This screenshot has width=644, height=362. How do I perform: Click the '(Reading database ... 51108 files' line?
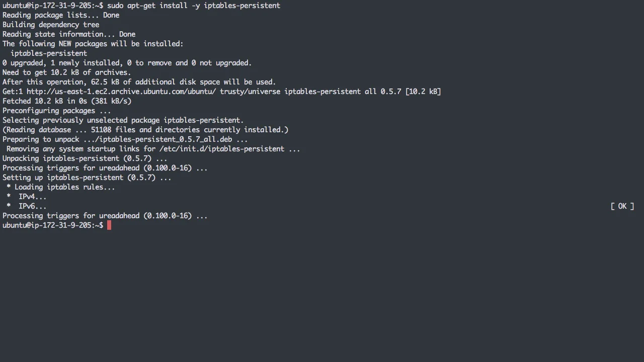[x=145, y=130]
